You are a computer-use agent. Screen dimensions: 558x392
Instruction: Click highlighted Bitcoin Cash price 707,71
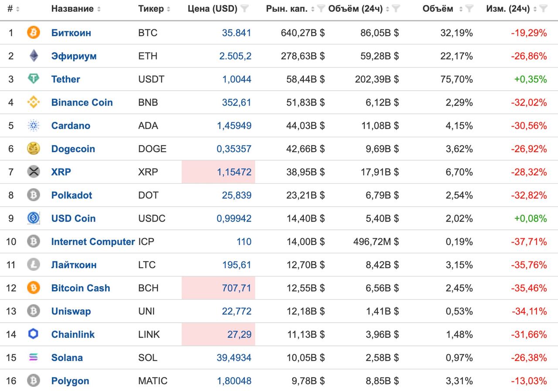[x=237, y=288]
